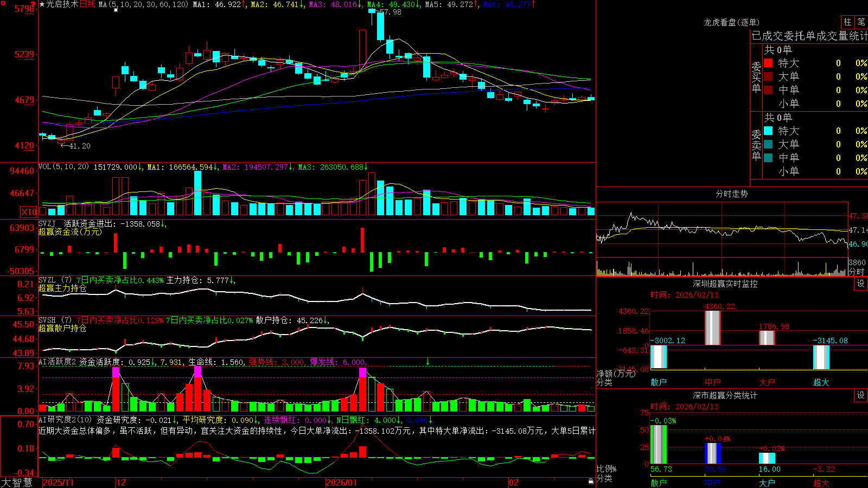The width and height of the screenshot is (868, 488).
Task: Click the 龙虎看盘(逐单) panel title
Action: click(731, 22)
